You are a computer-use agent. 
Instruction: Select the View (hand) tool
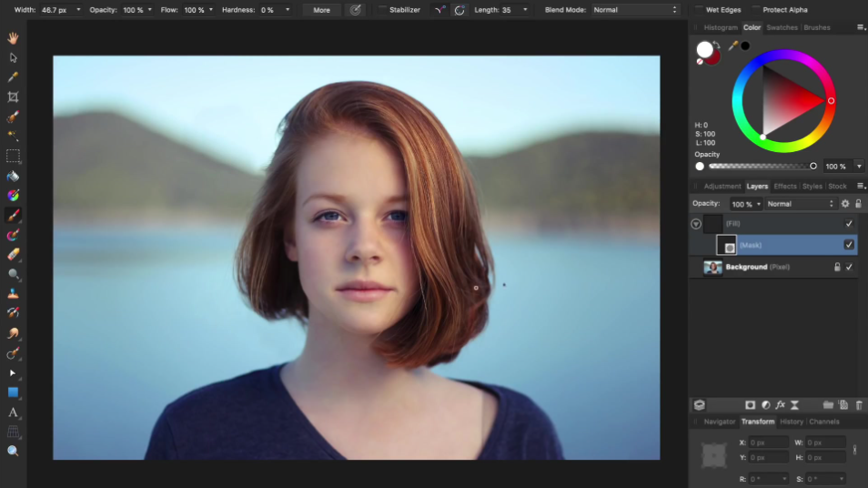click(x=13, y=38)
